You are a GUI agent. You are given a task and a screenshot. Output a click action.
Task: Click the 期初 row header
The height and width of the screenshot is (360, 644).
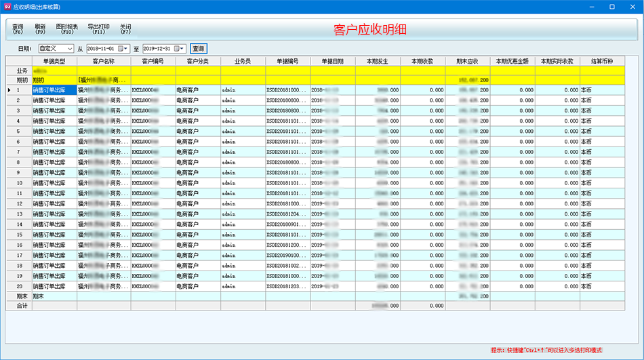coord(19,80)
